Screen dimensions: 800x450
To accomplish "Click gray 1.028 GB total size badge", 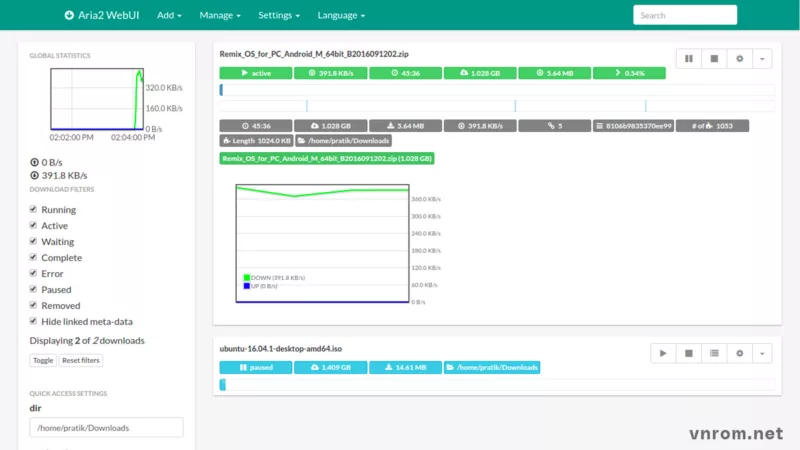I will tap(330, 126).
